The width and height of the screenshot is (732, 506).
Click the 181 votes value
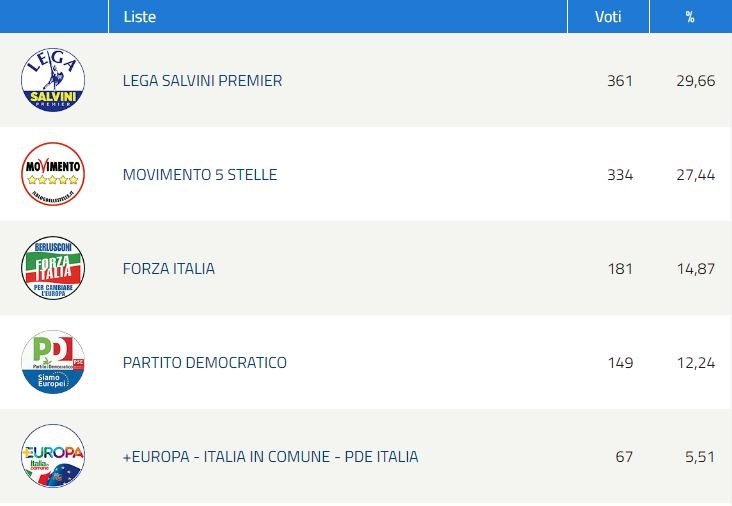point(620,269)
